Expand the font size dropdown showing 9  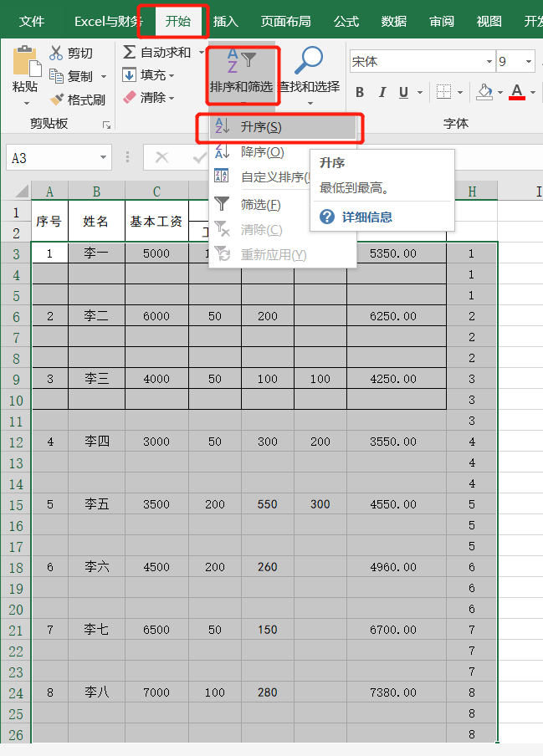pos(529,62)
